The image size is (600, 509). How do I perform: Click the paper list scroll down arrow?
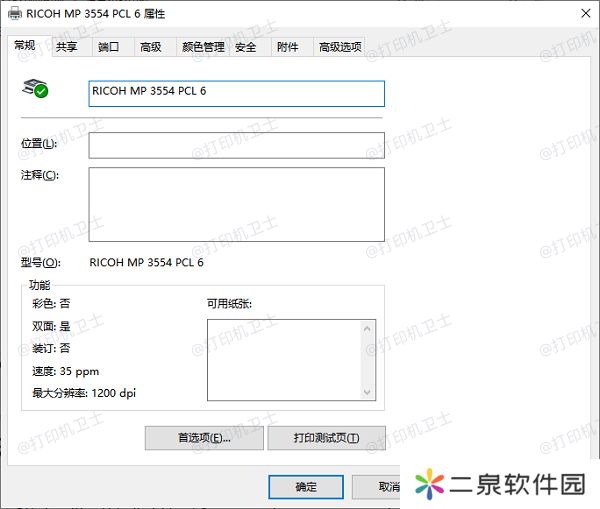point(367,392)
